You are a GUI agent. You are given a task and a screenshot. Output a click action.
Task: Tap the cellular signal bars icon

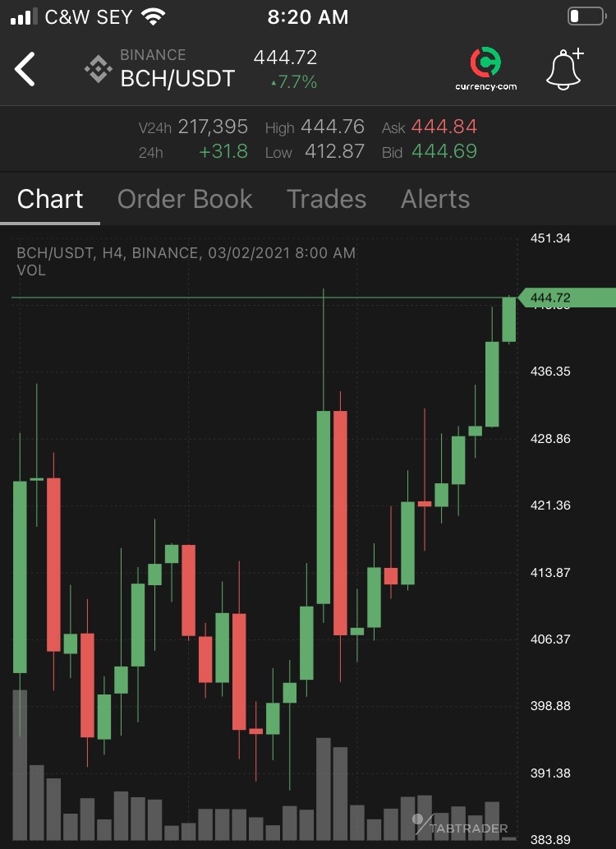click(x=24, y=16)
